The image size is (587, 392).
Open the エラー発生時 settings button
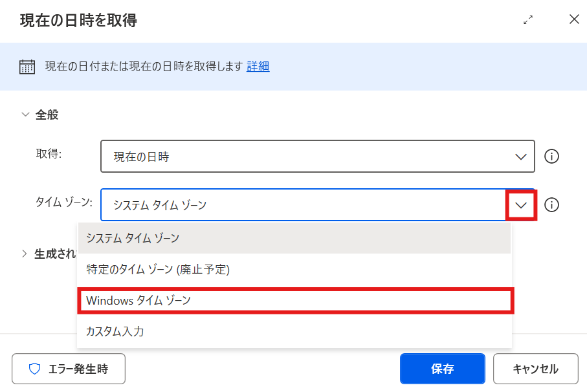69,369
